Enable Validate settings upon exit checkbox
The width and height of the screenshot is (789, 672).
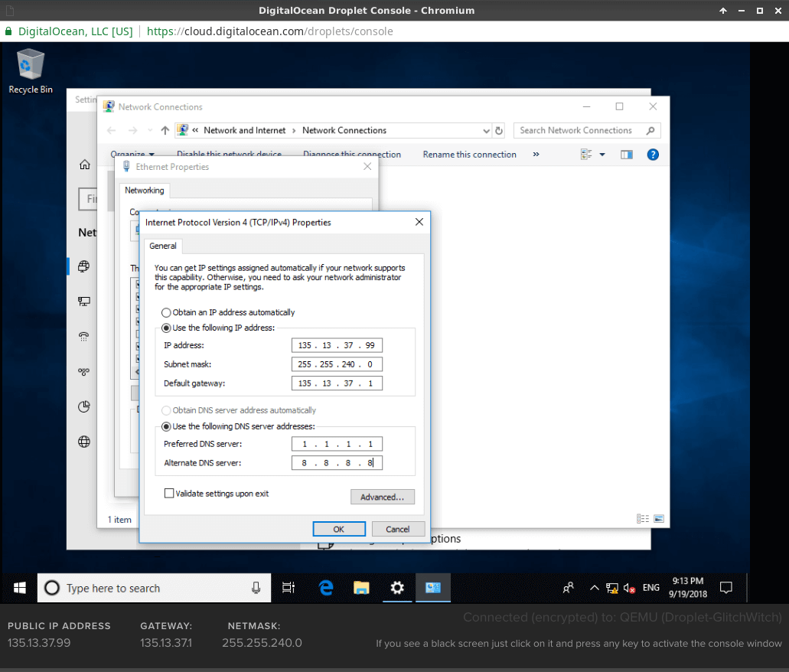pyautogui.click(x=169, y=494)
